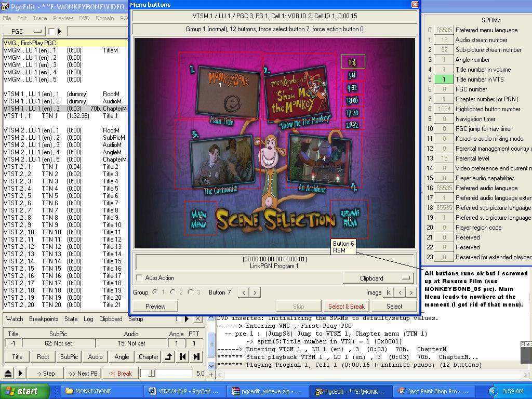The width and height of the screenshot is (532, 399).
Task: Click the An Accident scene thumbnail
Action: tap(324, 158)
